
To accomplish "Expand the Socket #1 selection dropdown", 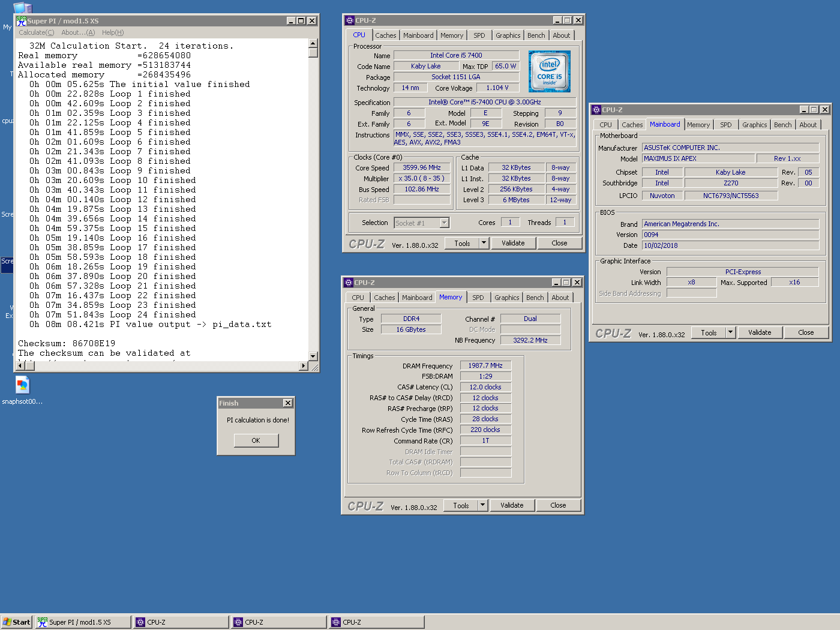I will [445, 223].
